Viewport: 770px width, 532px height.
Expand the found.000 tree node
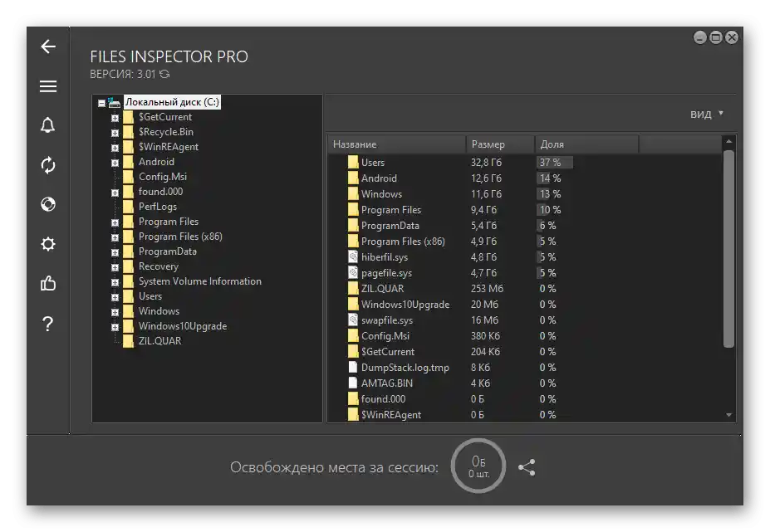[115, 193]
